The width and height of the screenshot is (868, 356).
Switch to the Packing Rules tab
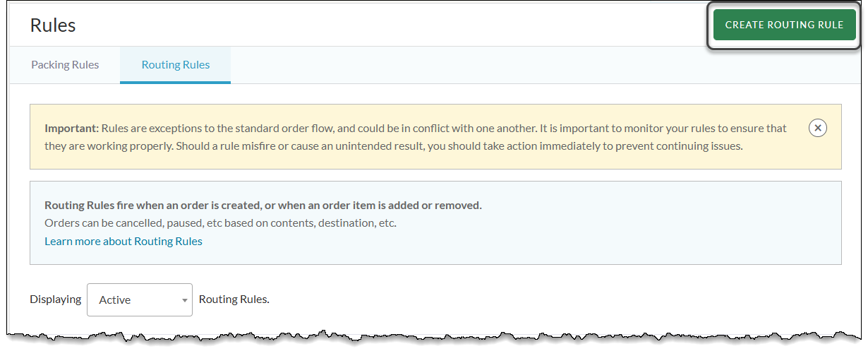[x=65, y=65]
